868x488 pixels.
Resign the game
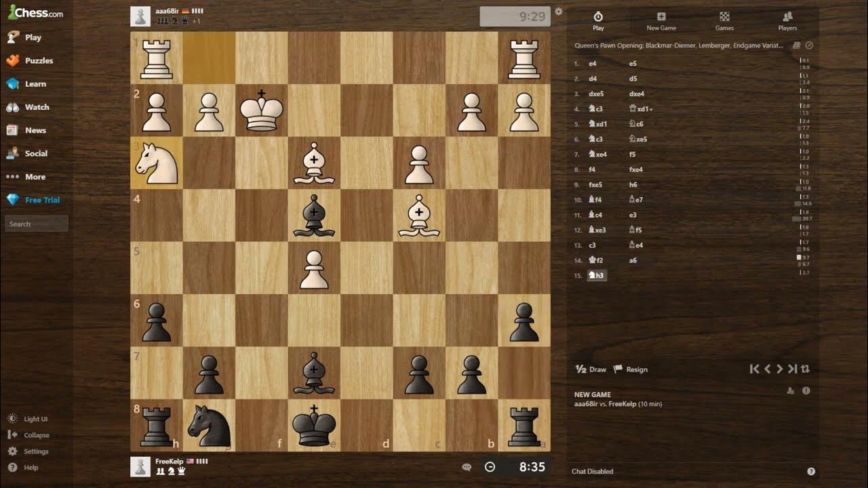631,369
